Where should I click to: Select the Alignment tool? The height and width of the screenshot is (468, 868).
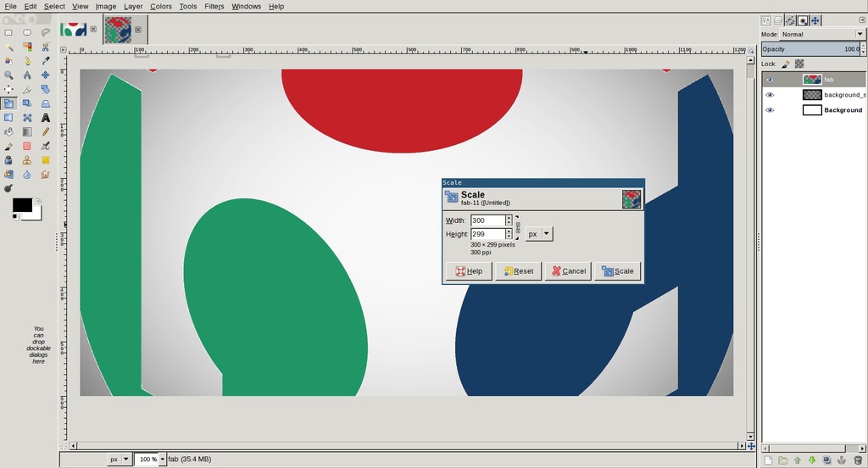(x=8, y=89)
